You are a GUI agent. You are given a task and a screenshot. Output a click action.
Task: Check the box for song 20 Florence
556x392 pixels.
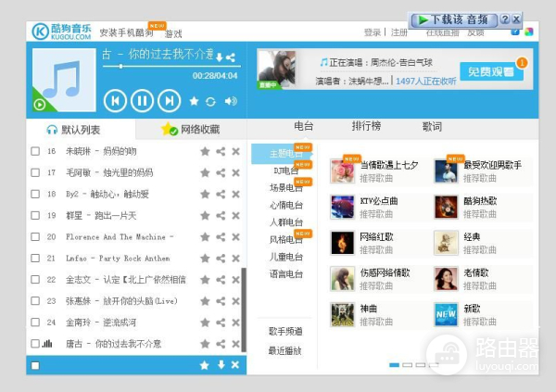(35, 236)
